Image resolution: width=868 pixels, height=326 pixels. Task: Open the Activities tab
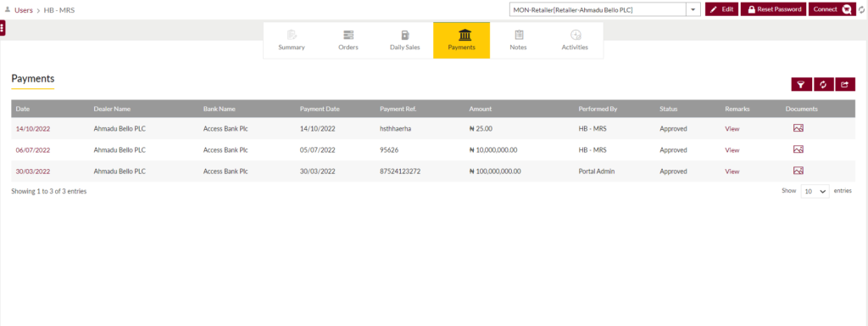pyautogui.click(x=575, y=41)
